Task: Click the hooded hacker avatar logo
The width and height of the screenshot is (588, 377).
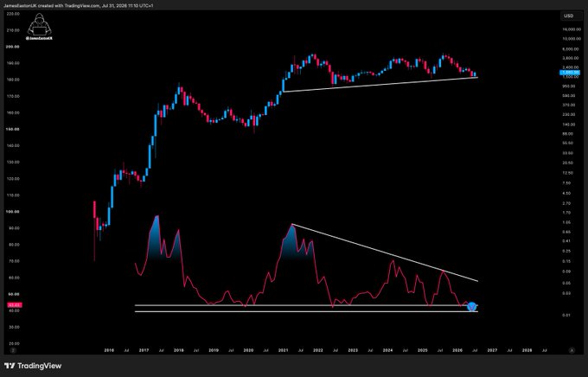Action: (40, 27)
